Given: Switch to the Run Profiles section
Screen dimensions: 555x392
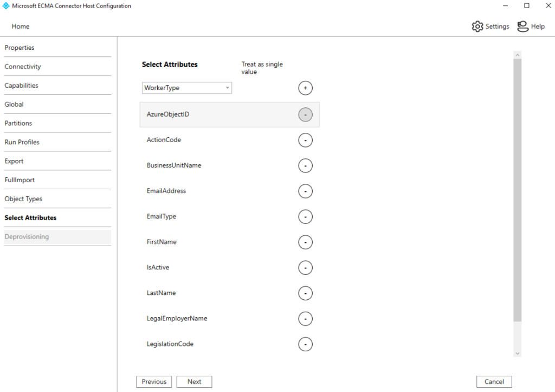Looking at the screenshot, I should [22, 142].
